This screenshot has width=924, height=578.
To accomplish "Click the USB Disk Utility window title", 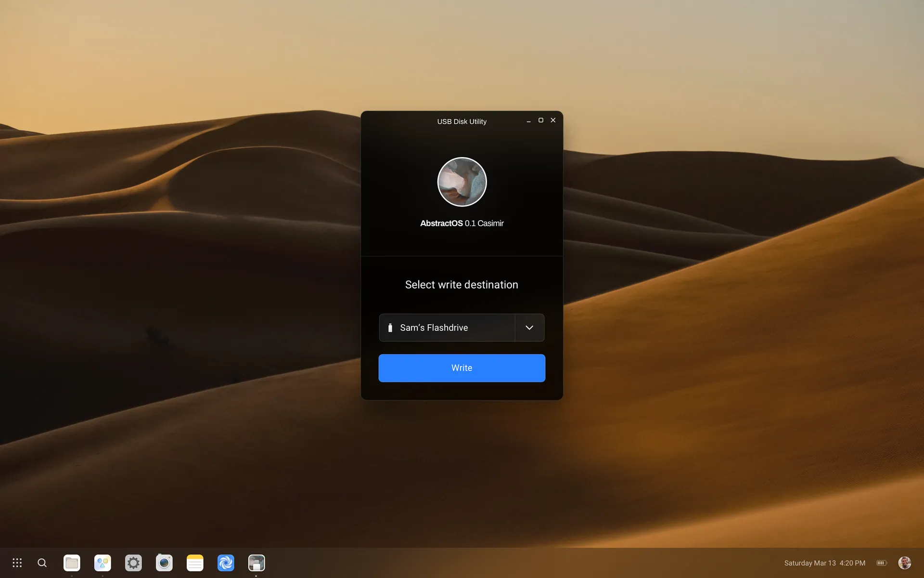I will coord(462,121).
